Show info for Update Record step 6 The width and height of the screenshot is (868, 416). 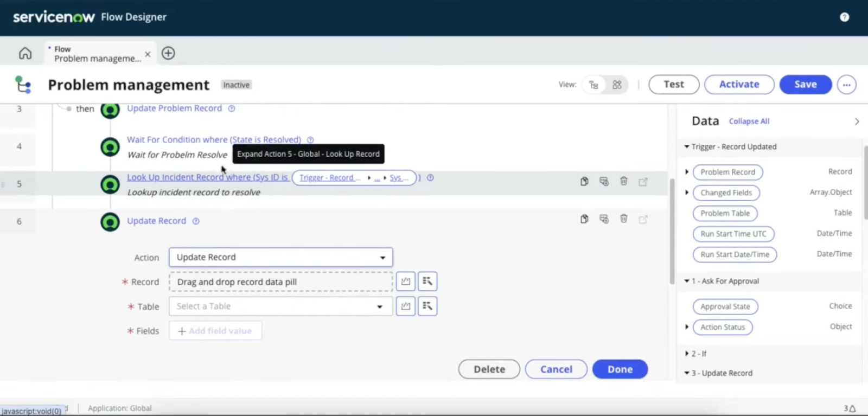click(196, 221)
